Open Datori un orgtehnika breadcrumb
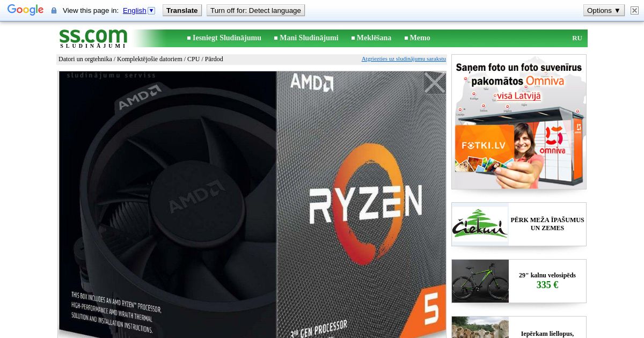Viewport: 644px width, 338px height. [x=85, y=59]
